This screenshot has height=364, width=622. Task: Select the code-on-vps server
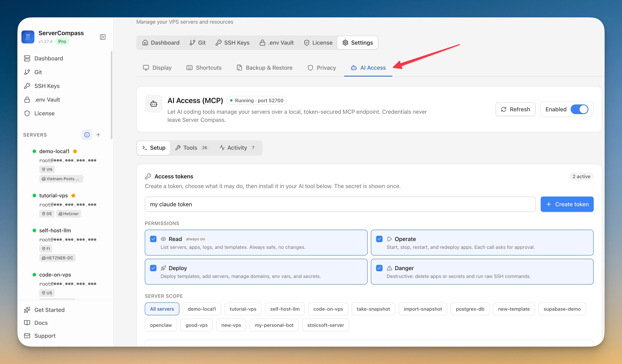55,275
